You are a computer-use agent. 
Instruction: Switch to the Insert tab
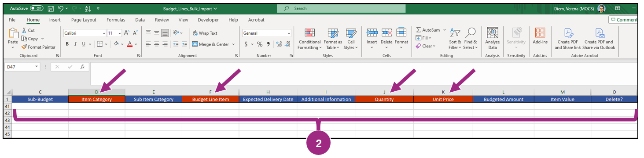(55, 20)
